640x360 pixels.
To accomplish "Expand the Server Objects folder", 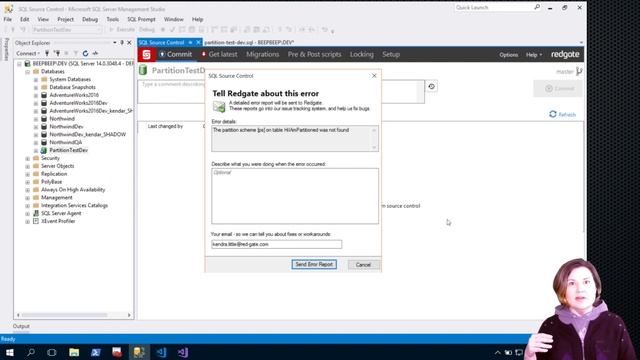I will click(x=27, y=167).
